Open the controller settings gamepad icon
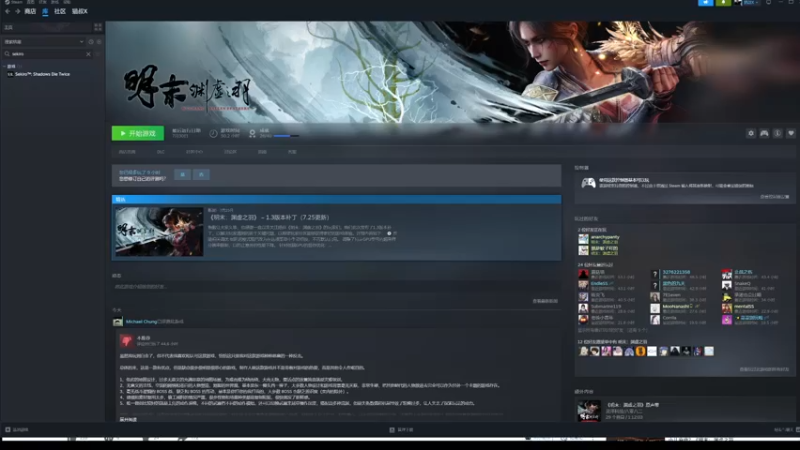The height and width of the screenshot is (450, 800). click(x=764, y=133)
